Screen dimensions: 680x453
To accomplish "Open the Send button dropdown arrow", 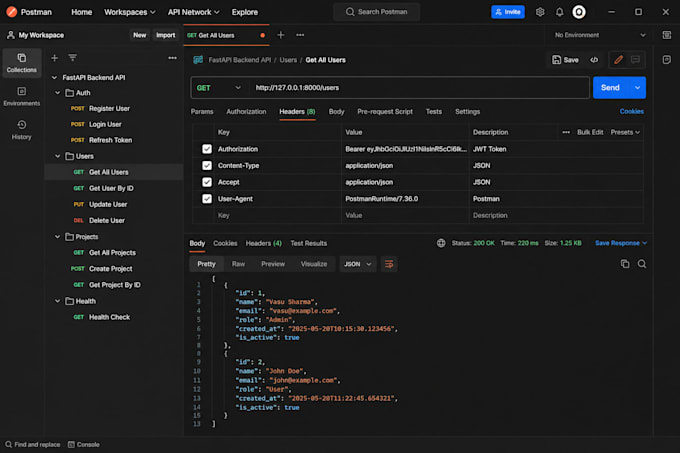I will click(x=638, y=88).
